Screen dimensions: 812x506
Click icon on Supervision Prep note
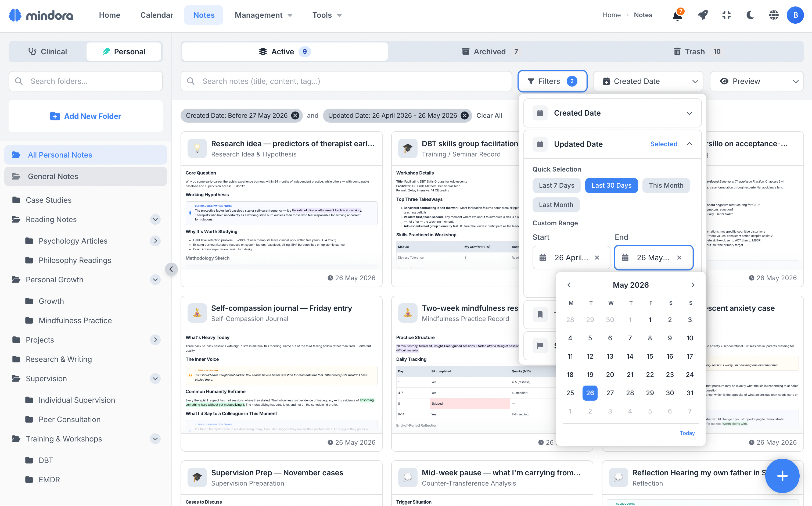(197, 477)
